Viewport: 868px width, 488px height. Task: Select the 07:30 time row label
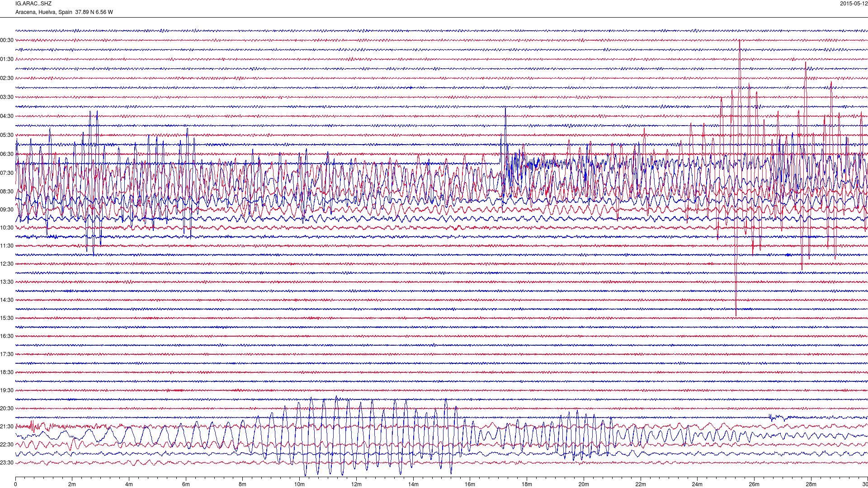pos(7,173)
